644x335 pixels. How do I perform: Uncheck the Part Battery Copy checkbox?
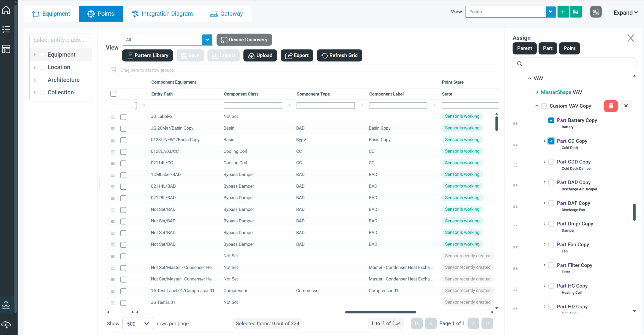[x=551, y=120]
